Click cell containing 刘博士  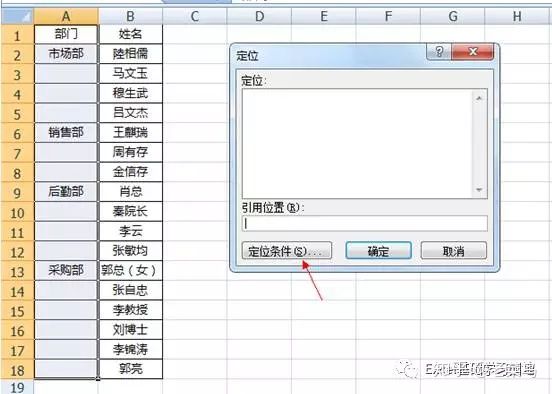pos(131,330)
